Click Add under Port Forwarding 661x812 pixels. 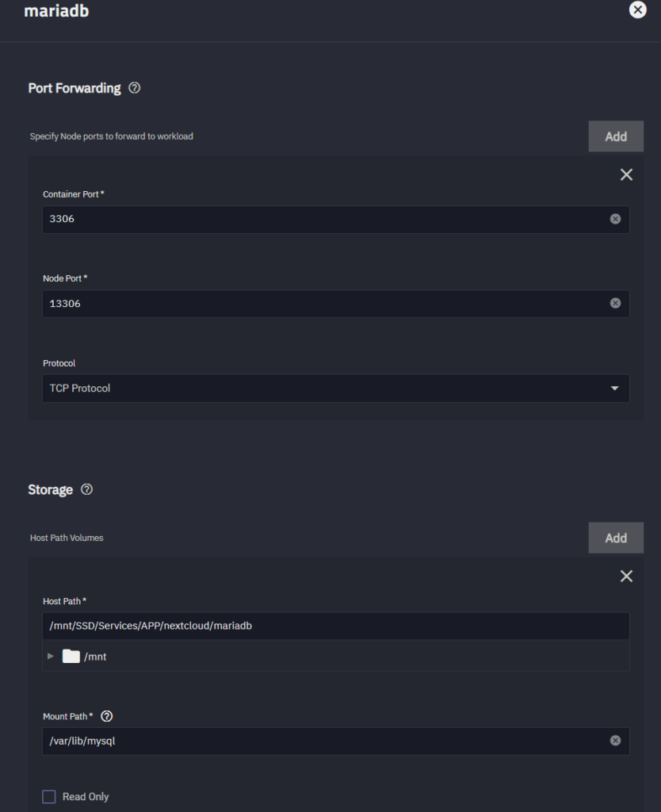click(x=616, y=136)
